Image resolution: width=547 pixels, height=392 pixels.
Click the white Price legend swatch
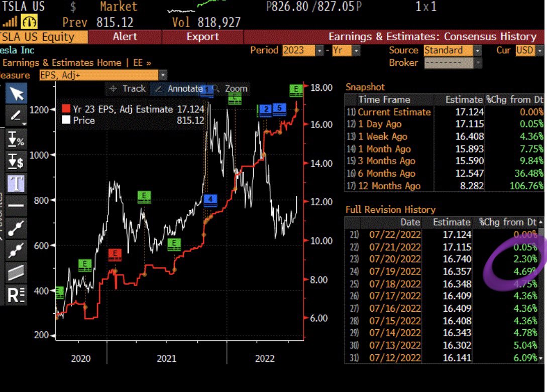(x=66, y=120)
